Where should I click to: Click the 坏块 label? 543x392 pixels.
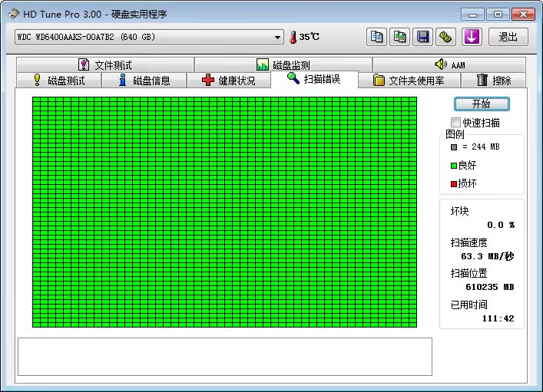tap(459, 211)
